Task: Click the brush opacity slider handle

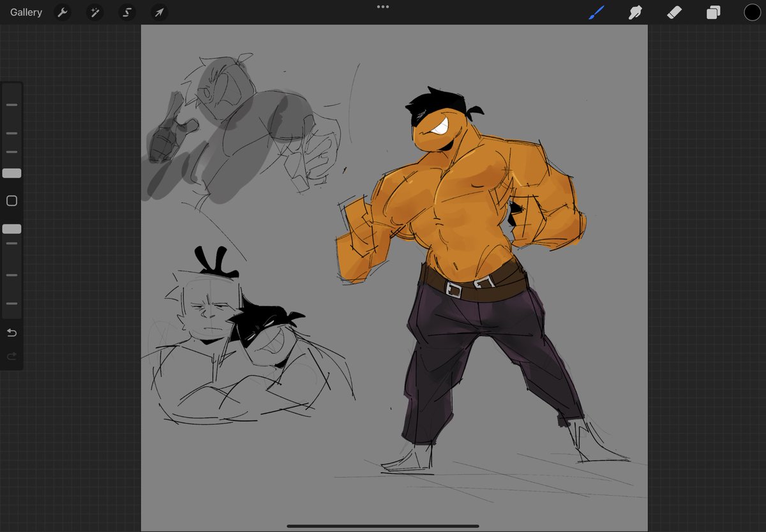Action: tap(11, 228)
